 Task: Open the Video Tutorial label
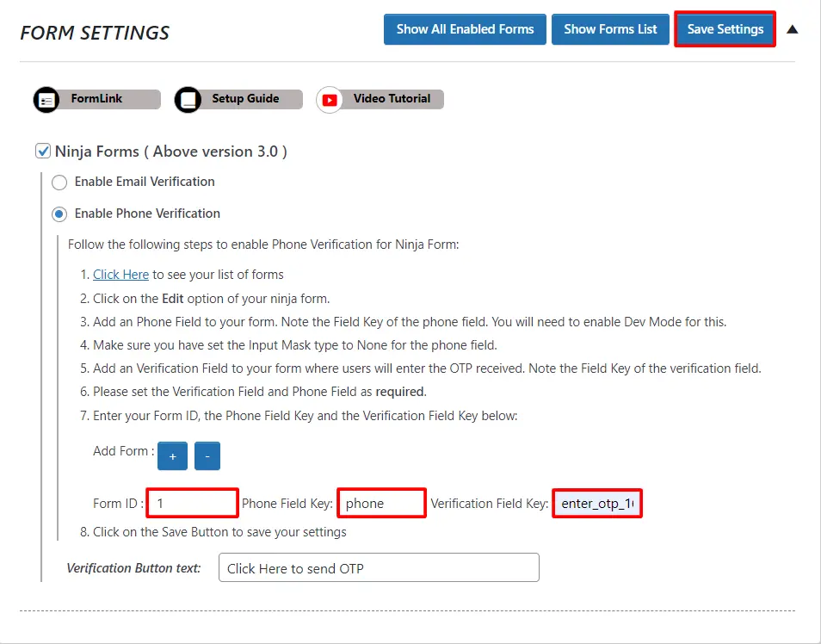(x=392, y=99)
